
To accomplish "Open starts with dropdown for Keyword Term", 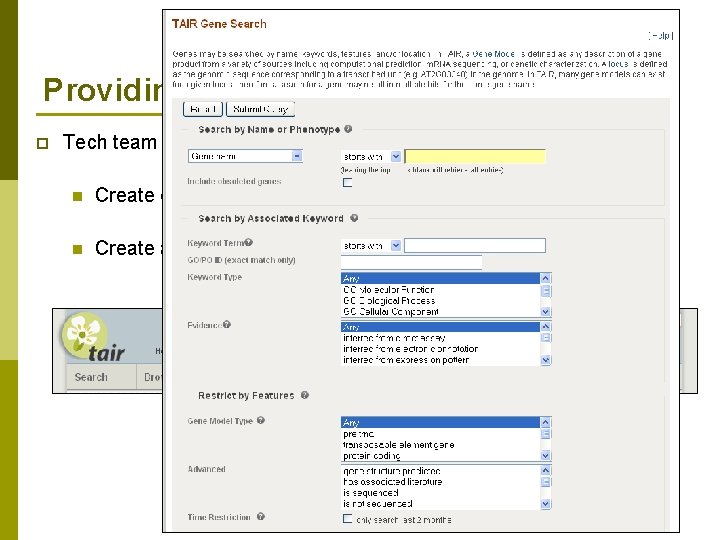I will coord(371,246).
